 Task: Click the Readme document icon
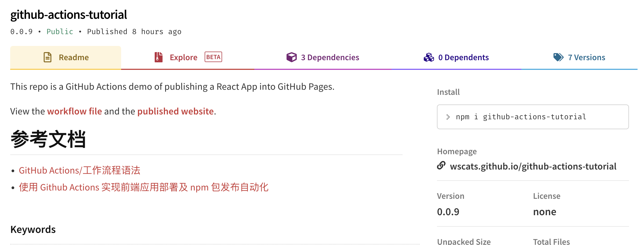click(48, 57)
